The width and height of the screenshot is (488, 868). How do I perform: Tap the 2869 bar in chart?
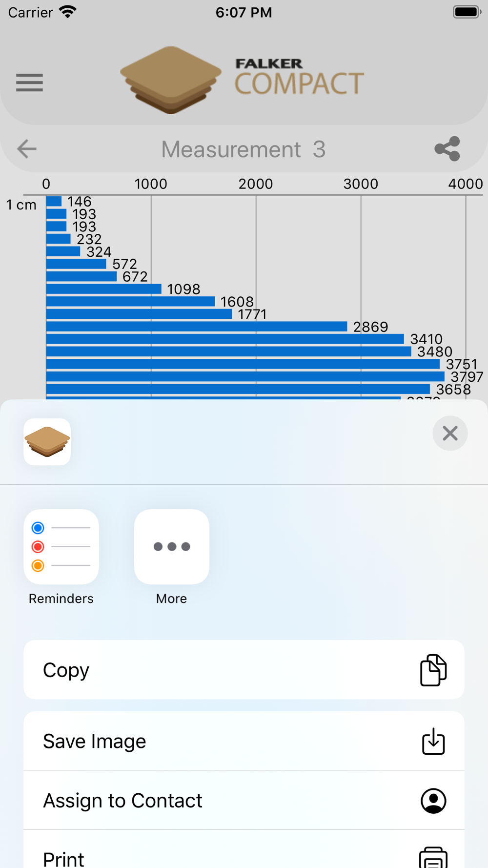tap(197, 326)
